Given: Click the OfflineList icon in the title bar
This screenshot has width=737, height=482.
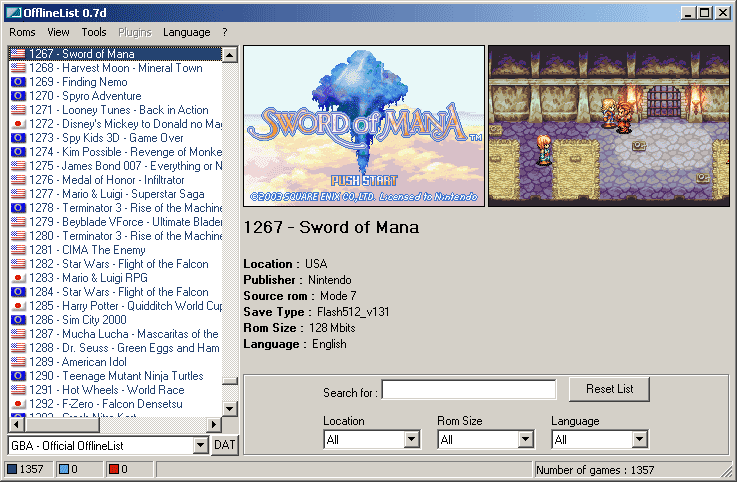Looking at the screenshot, I should point(11,12).
